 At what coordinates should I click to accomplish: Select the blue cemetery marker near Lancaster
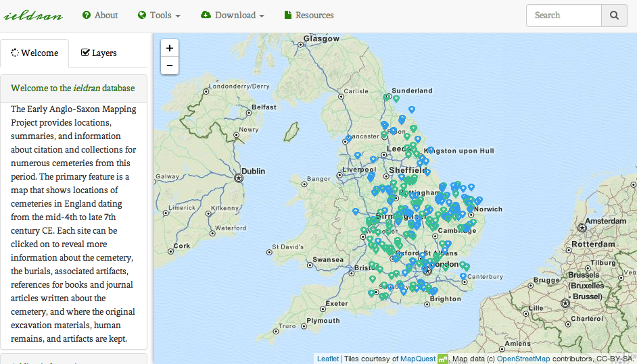(349, 138)
